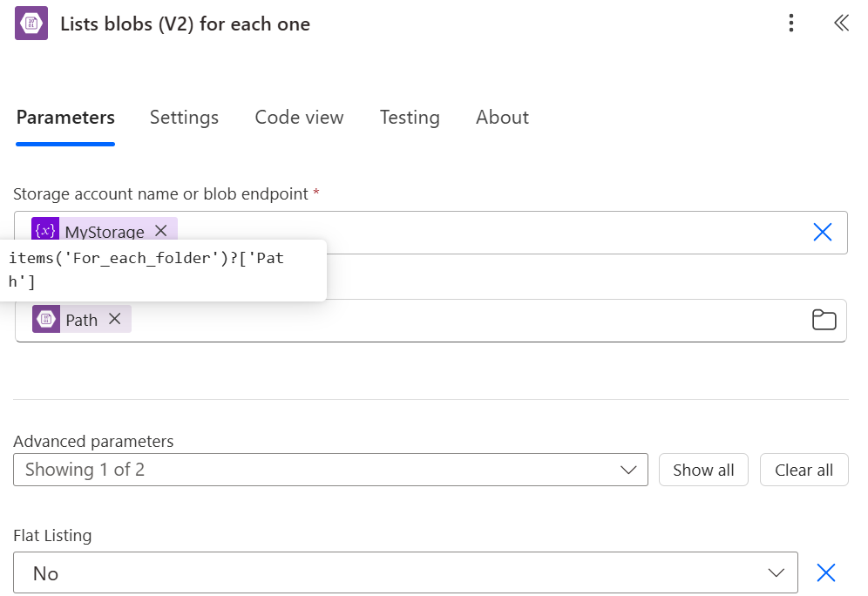Select the About tab
The width and height of the screenshot is (868, 596).
[x=502, y=118]
